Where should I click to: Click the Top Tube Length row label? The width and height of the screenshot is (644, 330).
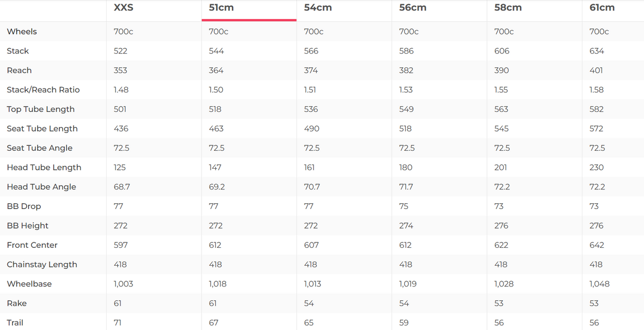[x=40, y=109]
